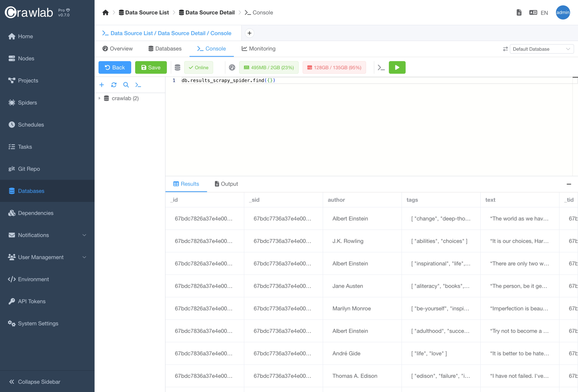Add a new tab with the plus button
The height and width of the screenshot is (392, 578).
(249, 33)
